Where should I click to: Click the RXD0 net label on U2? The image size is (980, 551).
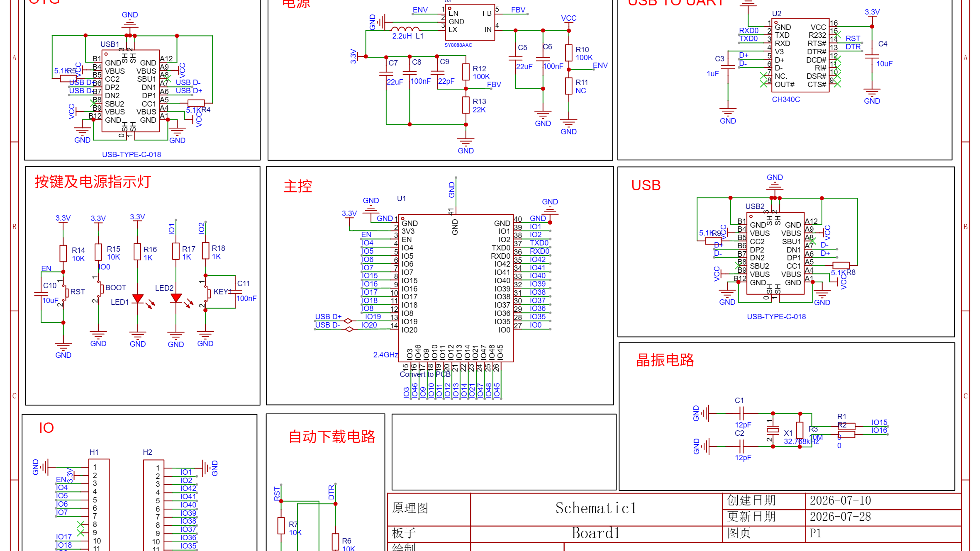(748, 31)
